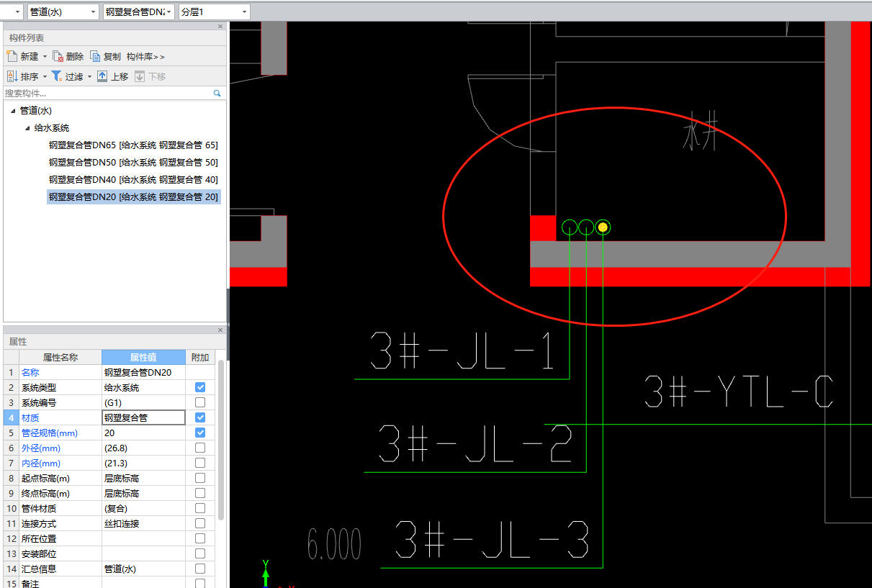This screenshot has height=588, width=872.
Task: Click the 系统类型 value 给水系统
Action: [143, 387]
